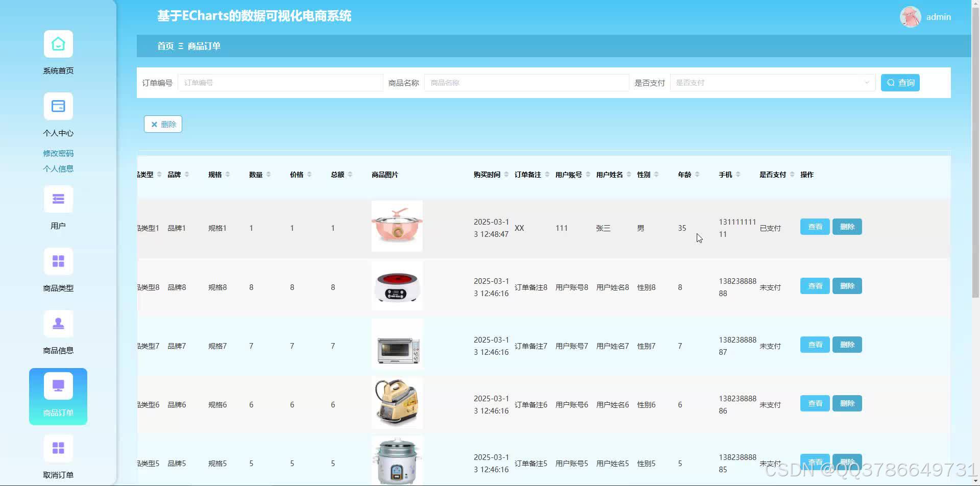Image resolution: width=980 pixels, height=486 pixels.
Task: Expand sort options on 购买时间 column
Action: [505, 174]
